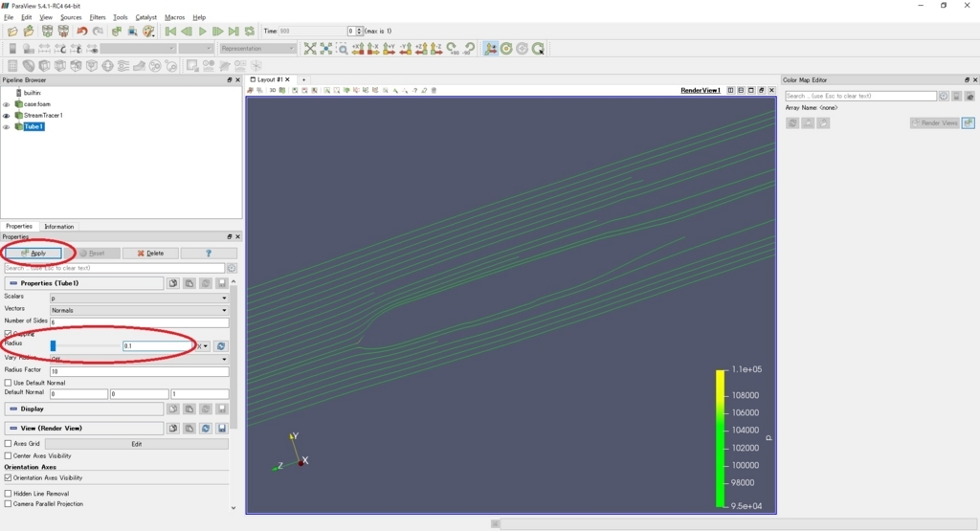Enable Camera Parallel Projection checkbox
The height and width of the screenshot is (531, 980).
pyautogui.click(x=8, y=503)
